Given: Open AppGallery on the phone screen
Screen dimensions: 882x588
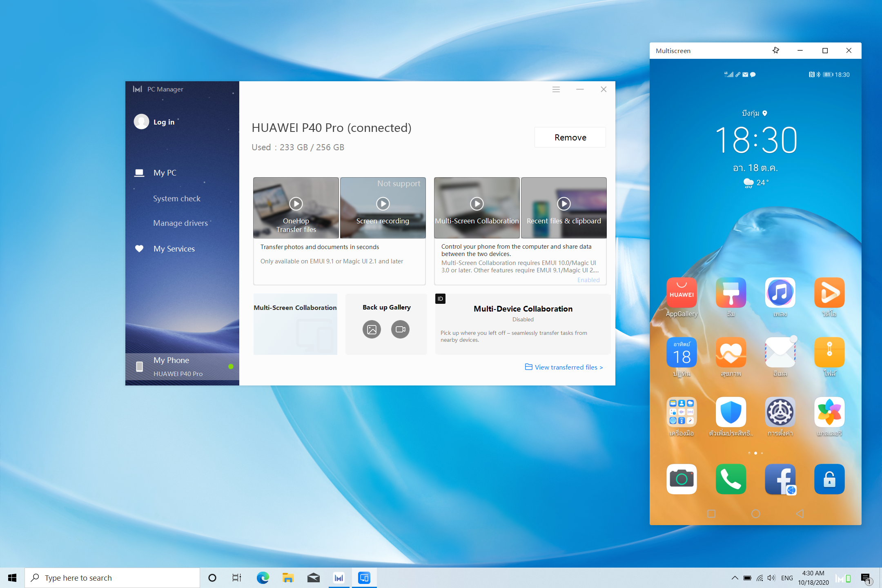Looking at the screenshot, I should pos(682,292).
